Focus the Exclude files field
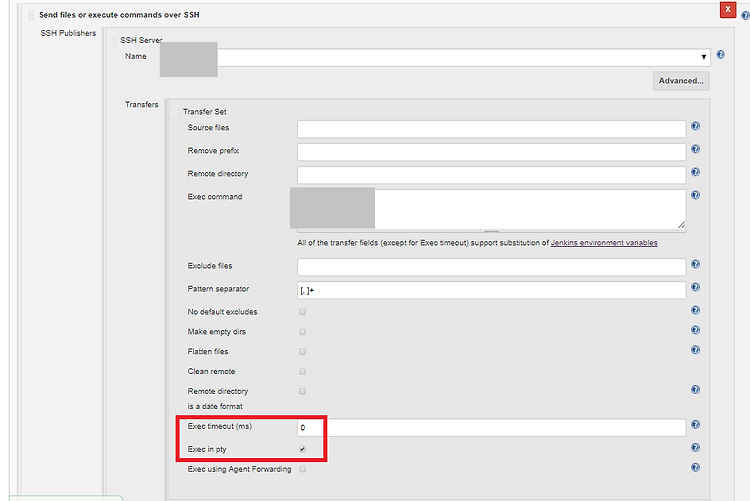Viewport: 750px width, 501px height. (x=491, y=267)
